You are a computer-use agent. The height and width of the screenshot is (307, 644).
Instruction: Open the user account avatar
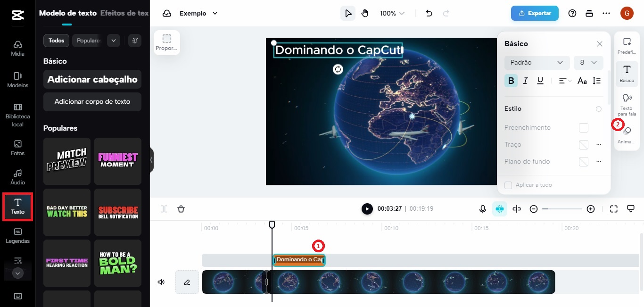(x=627, y=13)
